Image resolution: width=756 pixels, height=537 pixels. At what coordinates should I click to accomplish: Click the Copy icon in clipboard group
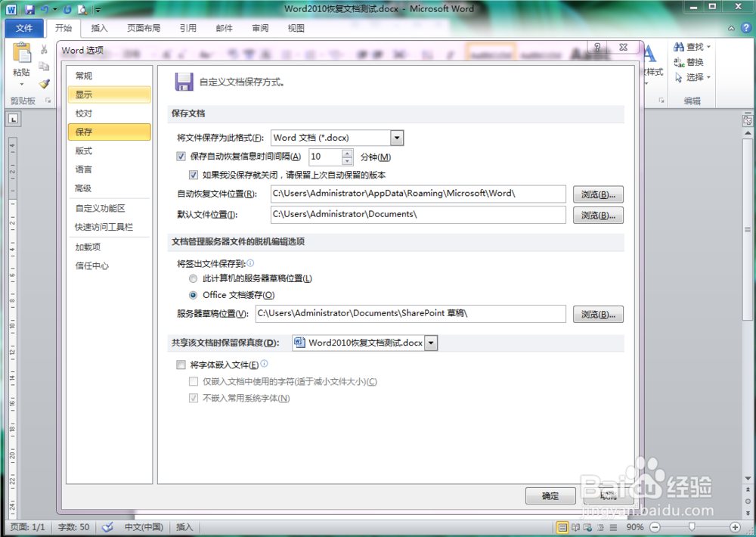pyautogui.click(x=44, y=66)
